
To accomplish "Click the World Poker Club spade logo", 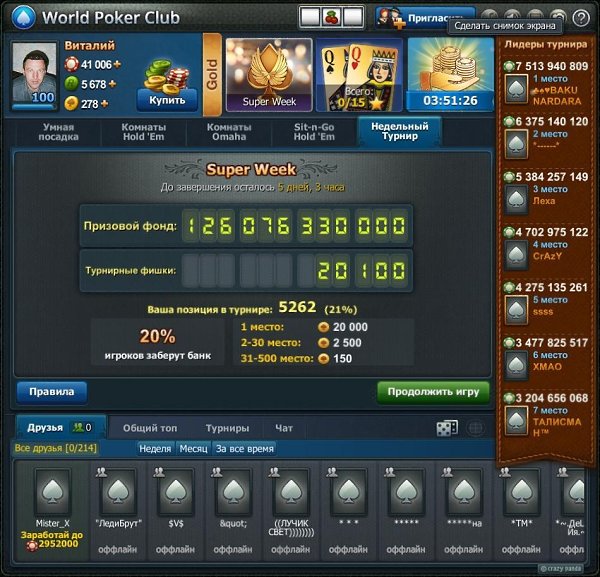I will coord(24,16).
